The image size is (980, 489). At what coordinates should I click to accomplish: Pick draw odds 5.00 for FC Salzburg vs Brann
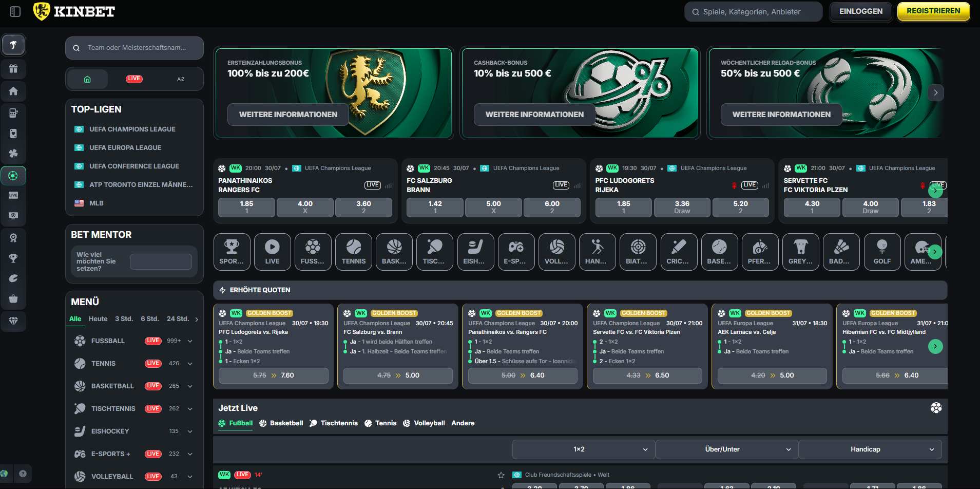493,207
